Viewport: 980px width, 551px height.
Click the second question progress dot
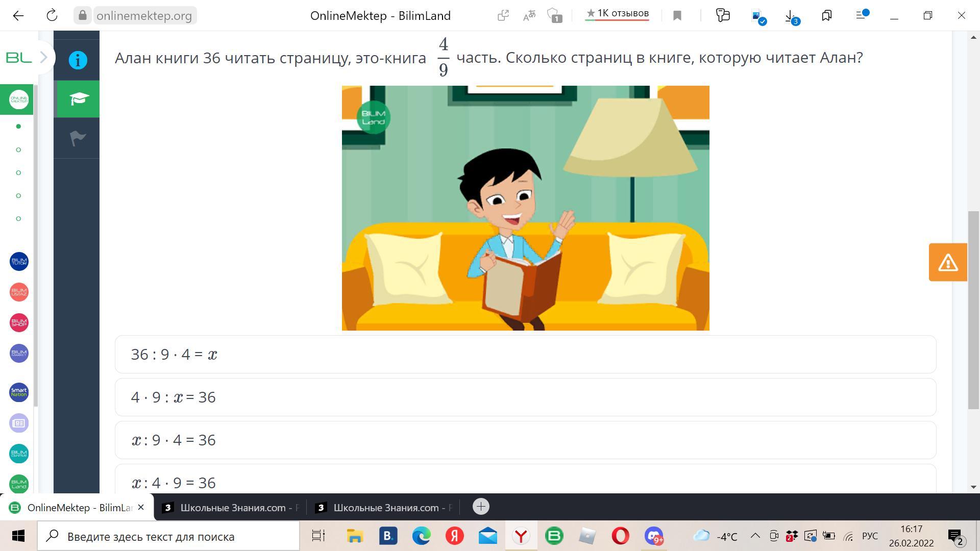coord(19,149)
